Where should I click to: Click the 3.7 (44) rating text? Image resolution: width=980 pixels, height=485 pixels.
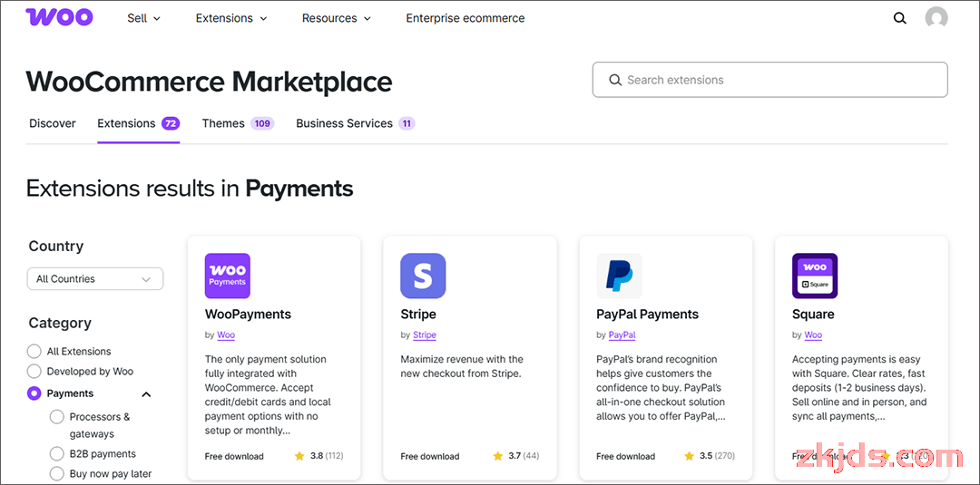[524, 456]
